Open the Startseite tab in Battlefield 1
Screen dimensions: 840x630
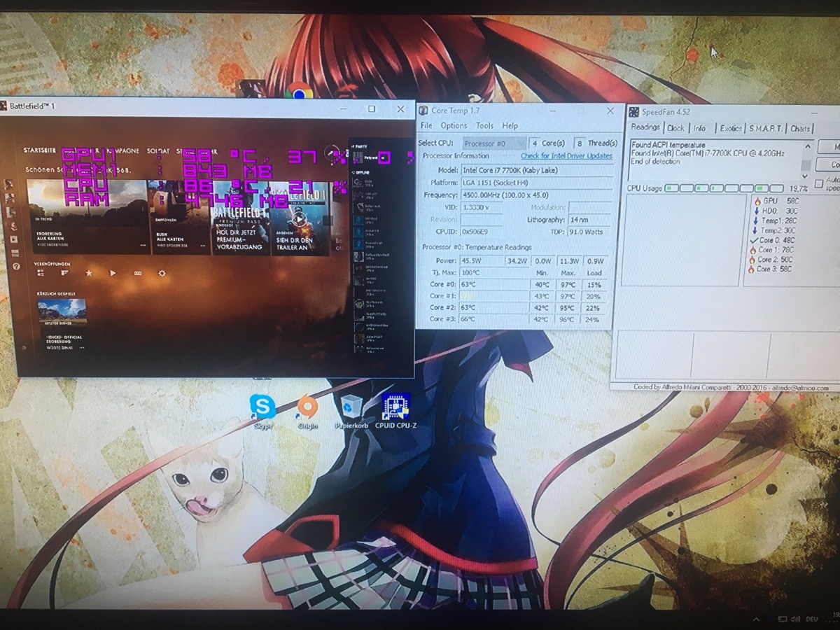tap(39, 150)
